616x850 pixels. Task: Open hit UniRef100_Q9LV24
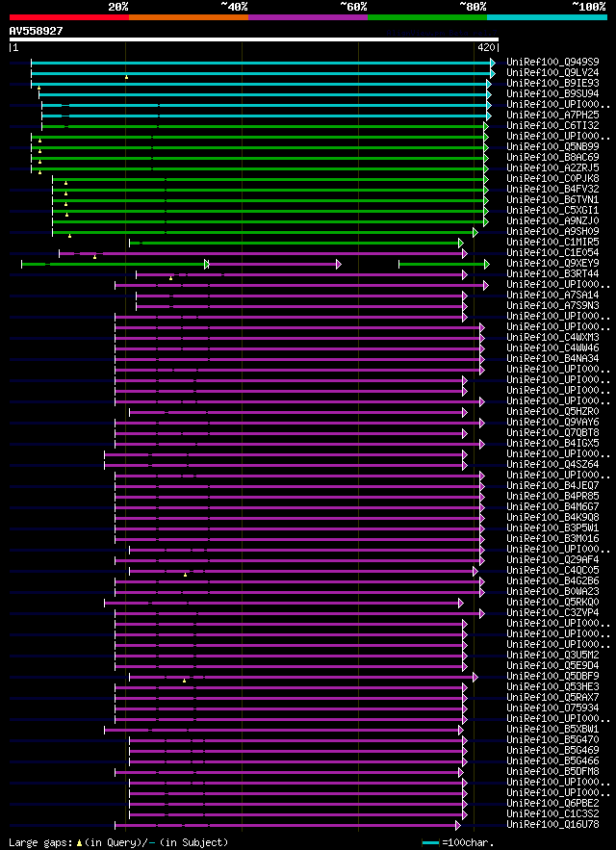(x=552, y=72)
